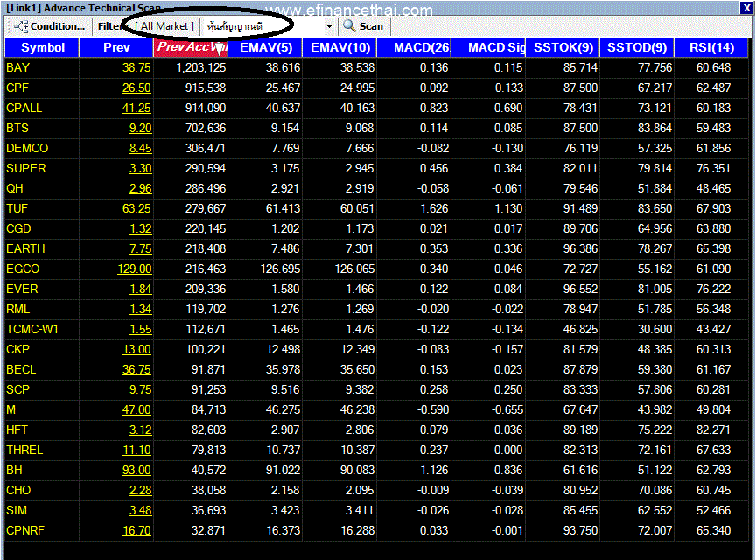This screenshot has height=560, width=756.
Task: Open HFT price link 3.12
Action: click(x=140, y=430)
